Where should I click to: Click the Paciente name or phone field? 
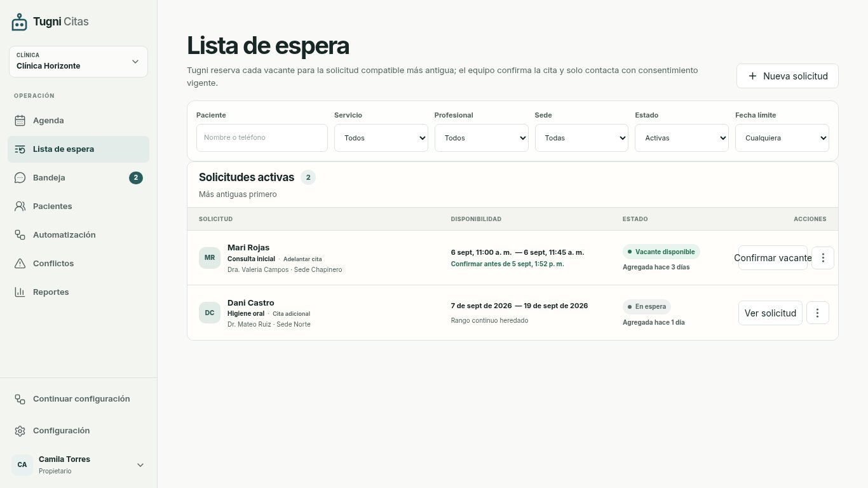point(262,138)
